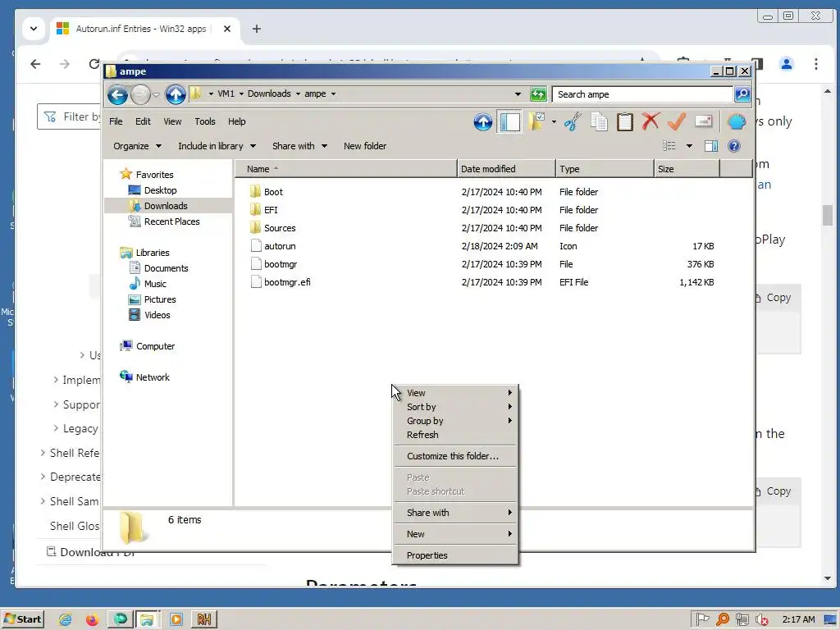Cut with the scissors icon
The width and height of the screenshot is (840, 630).
(572, 121)
